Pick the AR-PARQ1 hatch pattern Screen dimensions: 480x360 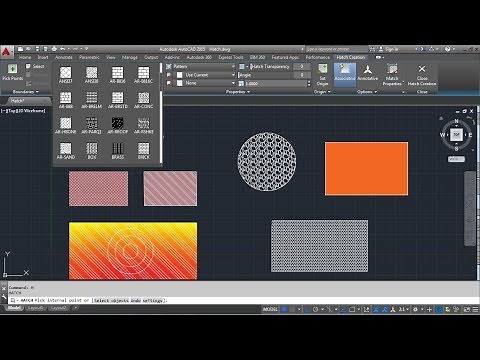(x=92, y=125)
